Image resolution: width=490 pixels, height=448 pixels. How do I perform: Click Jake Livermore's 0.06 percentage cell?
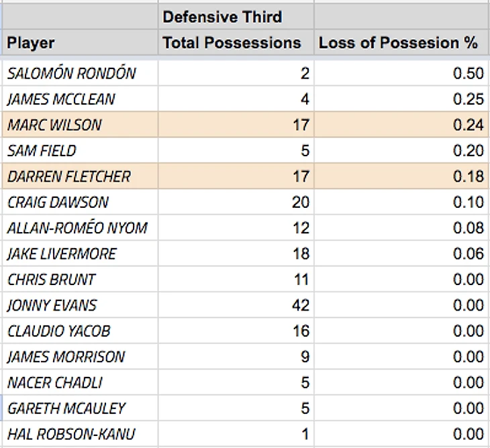(401, 254)
